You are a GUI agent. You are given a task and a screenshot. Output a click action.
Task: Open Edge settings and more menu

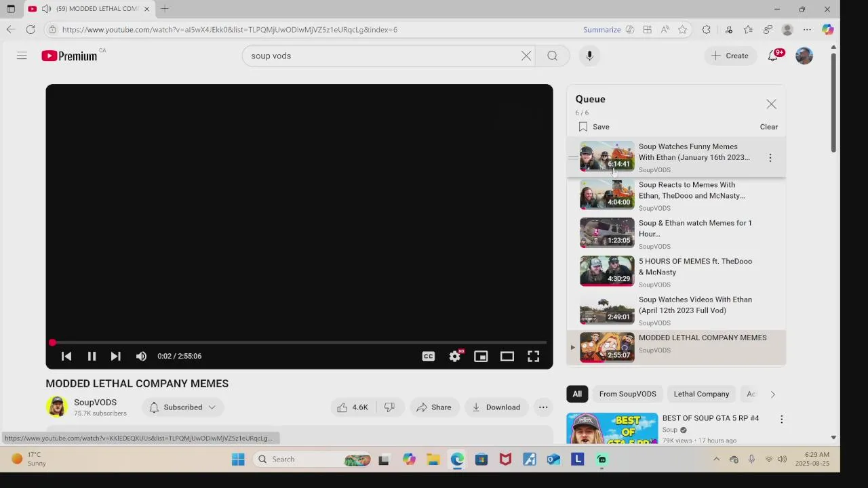click(x=807, y=30)
